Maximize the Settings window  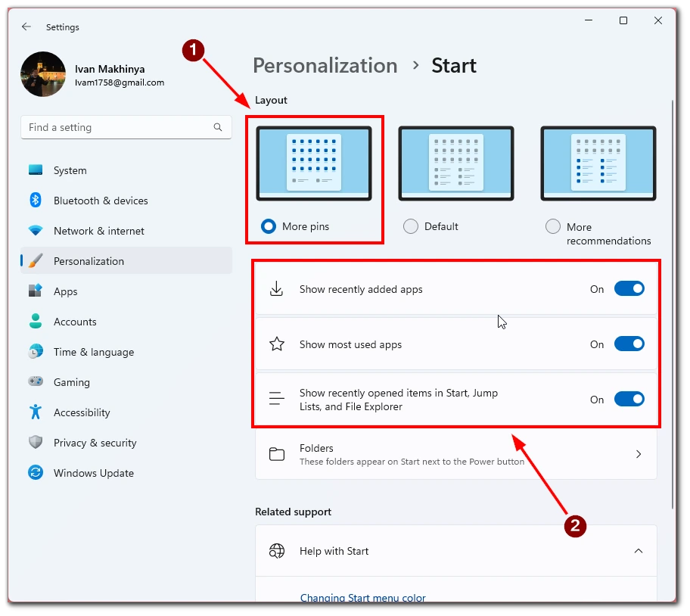(x=623, y=20)
